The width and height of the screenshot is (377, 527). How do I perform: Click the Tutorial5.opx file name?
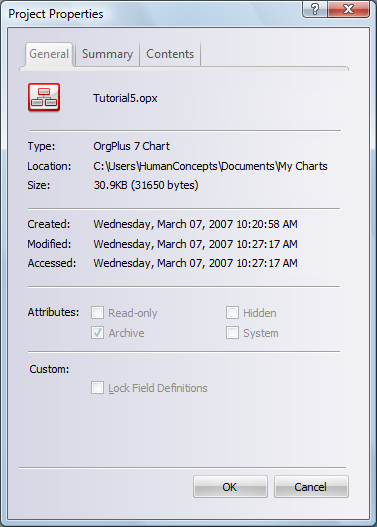(x=125, y=98)
